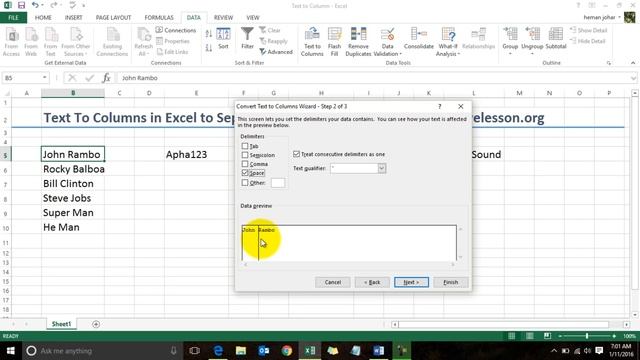
Task: Switch to the FORMULAS tab
Action: (x=159, y=18)
